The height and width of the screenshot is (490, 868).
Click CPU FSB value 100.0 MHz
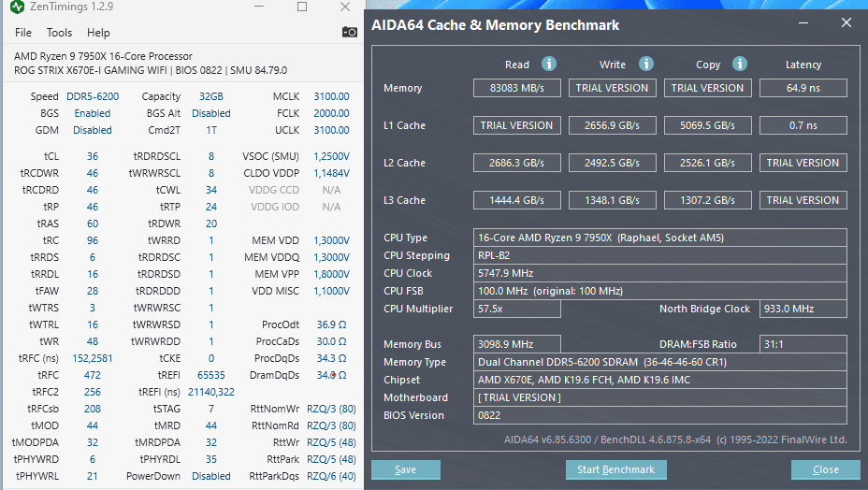(x=659, y=291)
